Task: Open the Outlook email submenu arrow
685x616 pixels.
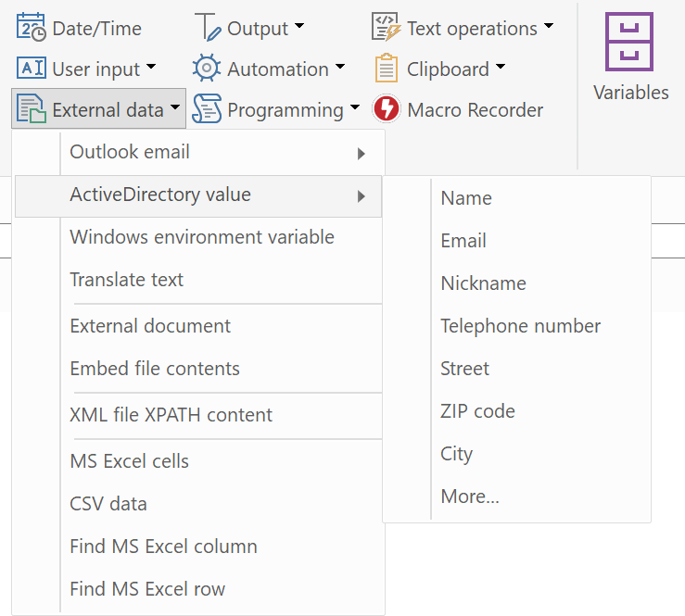Action: [361, 154]
